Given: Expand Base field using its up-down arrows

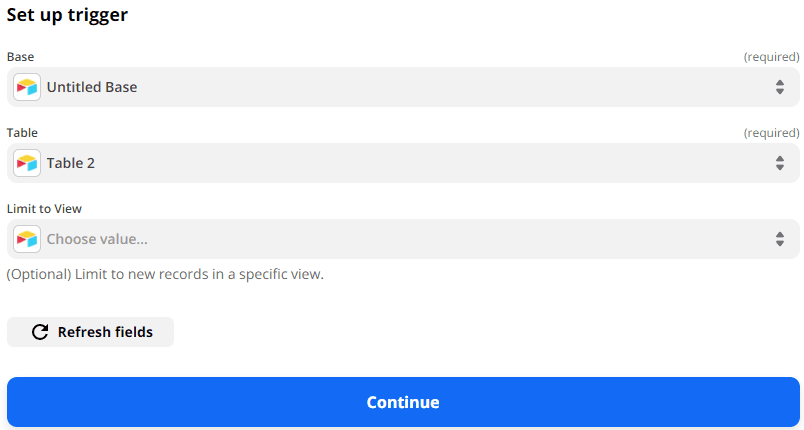Looking at the screenshot, I should click(780, 87).
